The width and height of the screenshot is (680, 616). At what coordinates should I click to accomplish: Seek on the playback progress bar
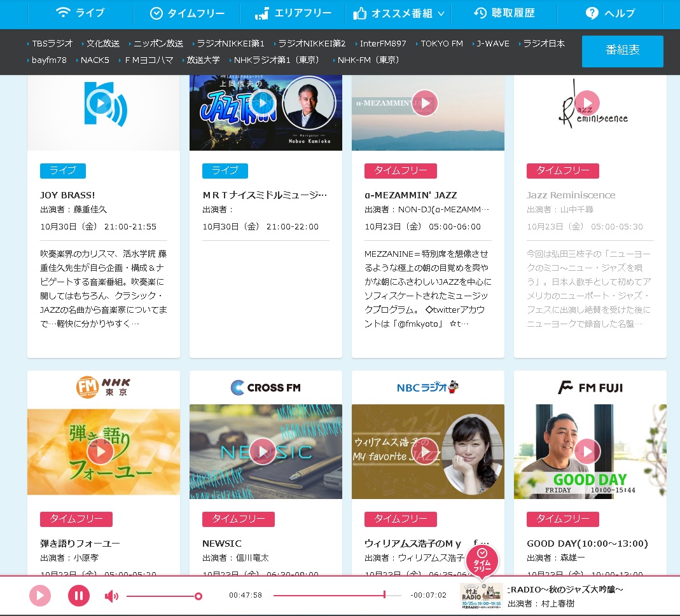(337, 596)
